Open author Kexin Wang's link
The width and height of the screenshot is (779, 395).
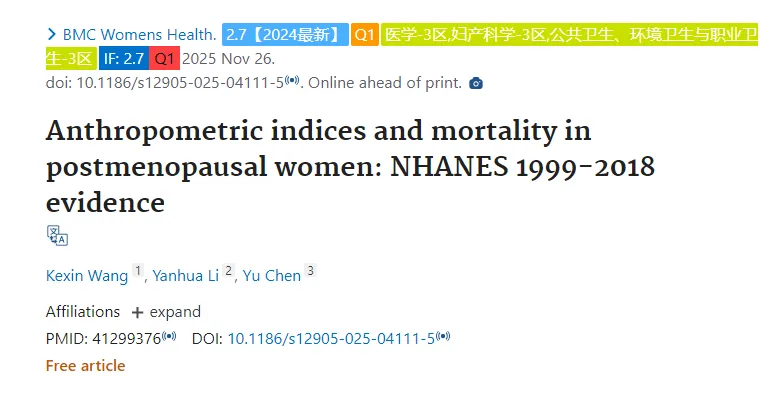(x=87, y=276)
